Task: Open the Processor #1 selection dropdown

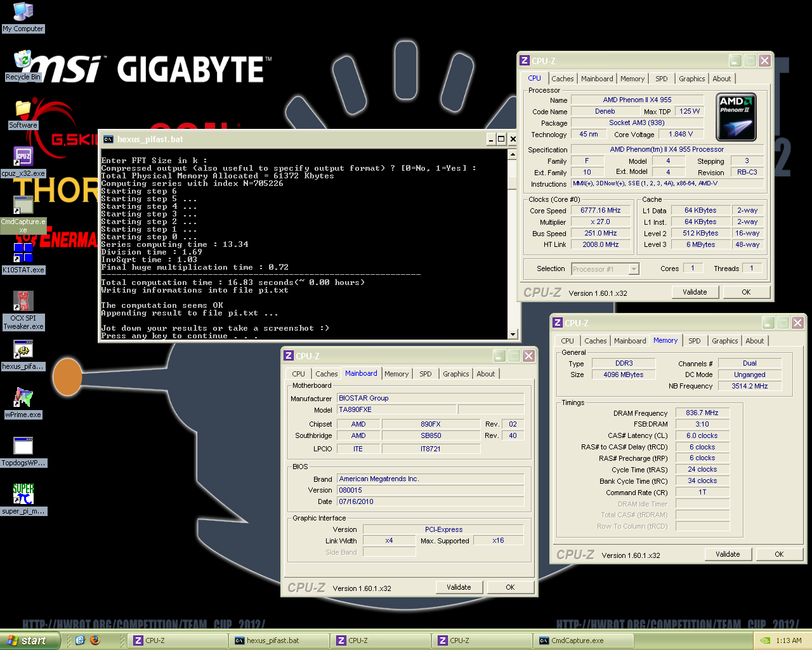Action: tap(633, 269)
